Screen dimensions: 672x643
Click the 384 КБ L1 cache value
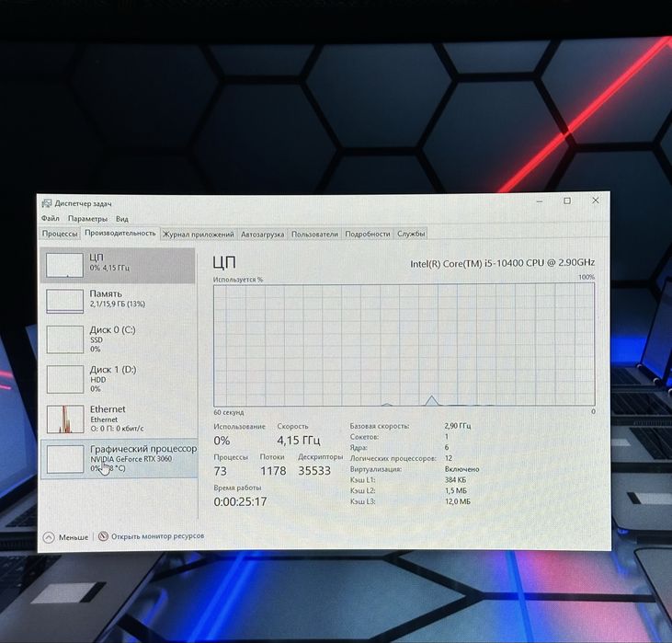click(x=455, y=479)
